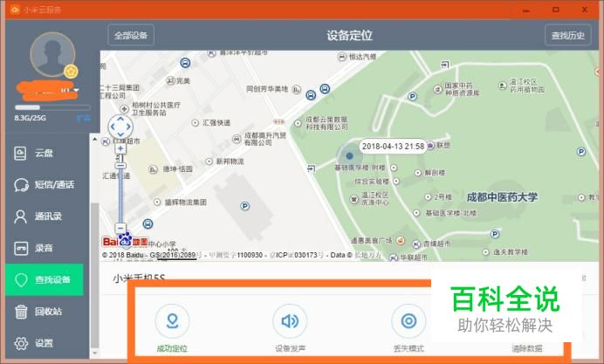This screenshot has width=604, height=364.
Task: Click the Baidu map logo
Action: (x=125, y=241)
